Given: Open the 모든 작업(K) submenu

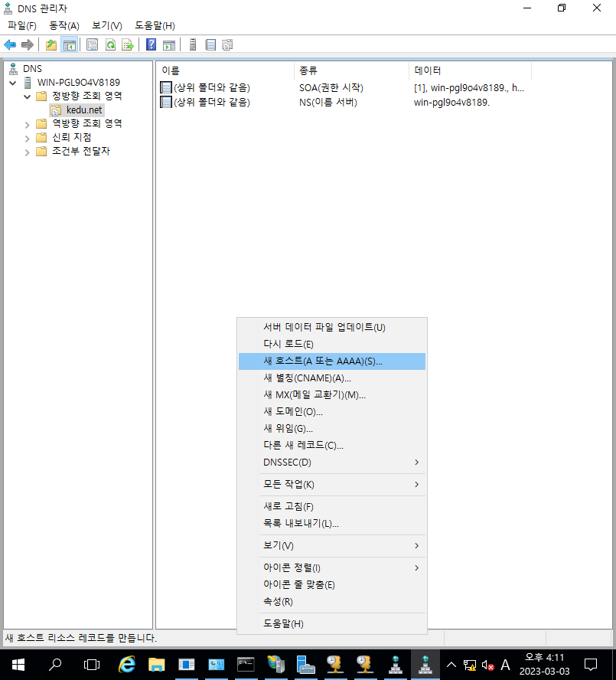Looking at the screenshot, I should pos(331,485).
